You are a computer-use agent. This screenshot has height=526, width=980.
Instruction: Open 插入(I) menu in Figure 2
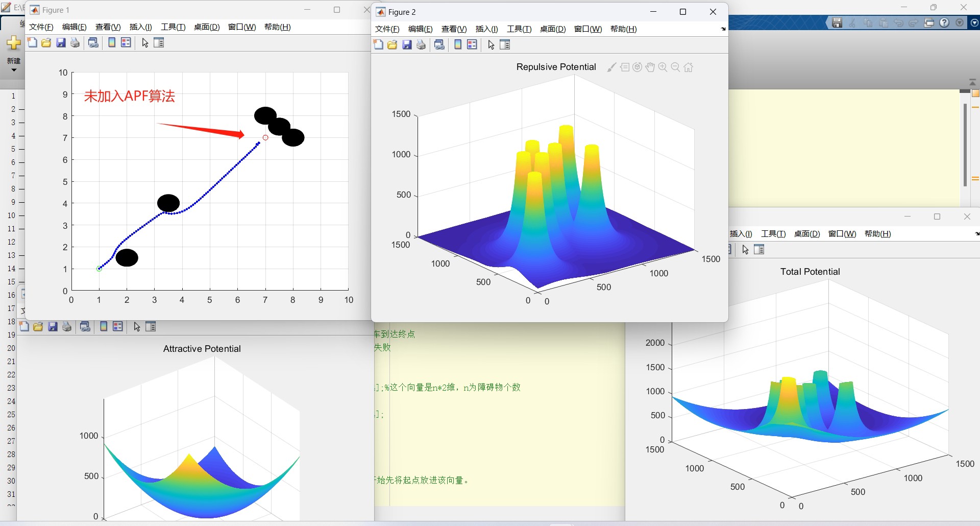(487, 29)
